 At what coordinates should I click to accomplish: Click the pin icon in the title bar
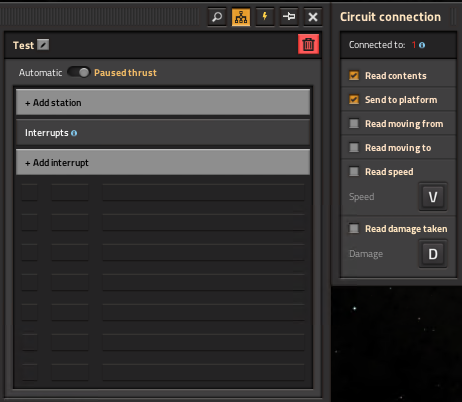point(289,17)
